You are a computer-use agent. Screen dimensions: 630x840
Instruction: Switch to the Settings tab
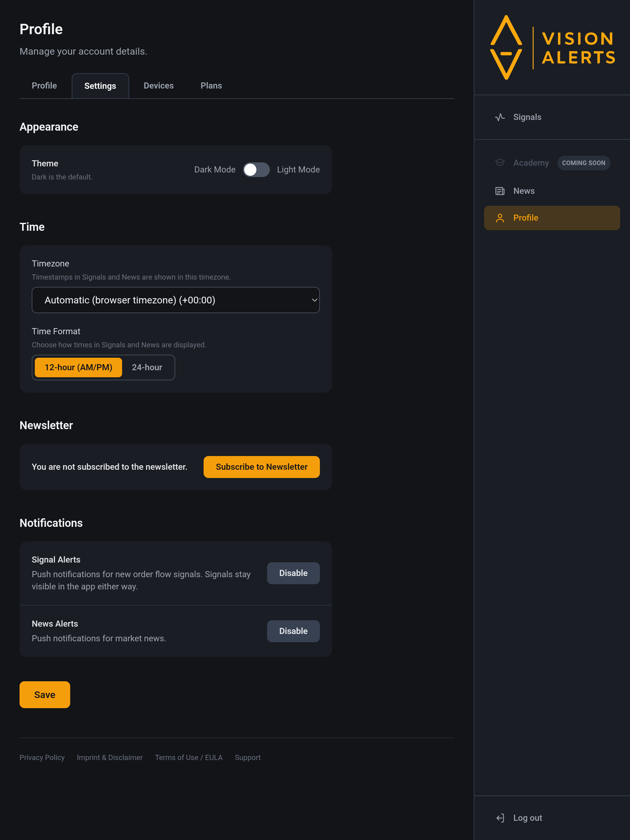[x=100, y=86]
